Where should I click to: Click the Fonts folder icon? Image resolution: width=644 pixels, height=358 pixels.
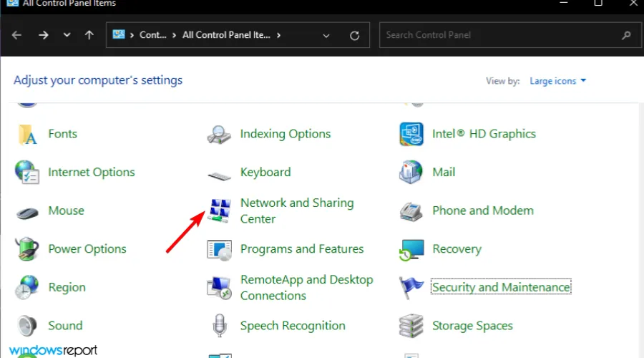(27, 134)
